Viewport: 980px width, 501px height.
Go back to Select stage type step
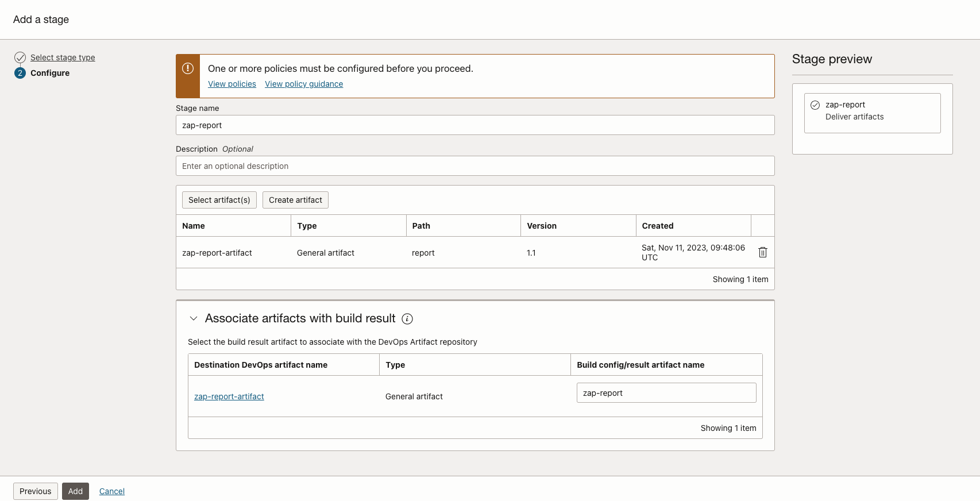[x=63, y=57]
